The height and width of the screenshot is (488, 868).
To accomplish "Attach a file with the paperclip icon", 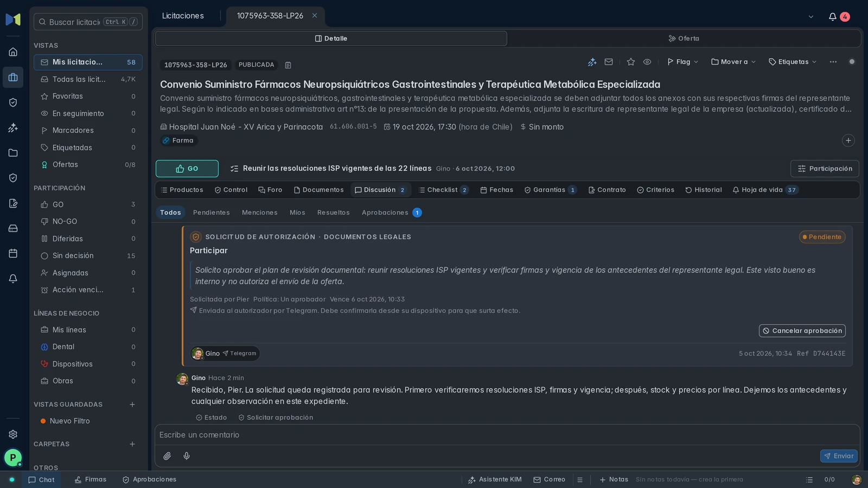I will click(167, 456).
